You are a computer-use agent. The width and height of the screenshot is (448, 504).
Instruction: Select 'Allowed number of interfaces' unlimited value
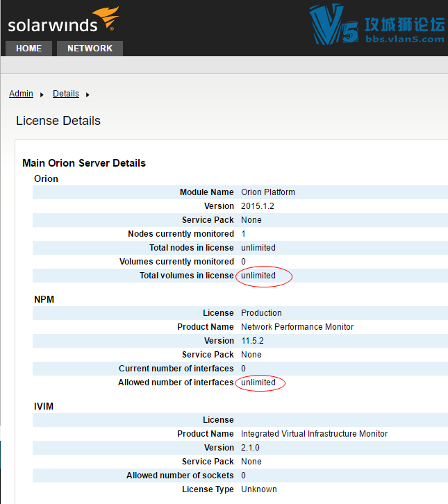coord(258,383)
